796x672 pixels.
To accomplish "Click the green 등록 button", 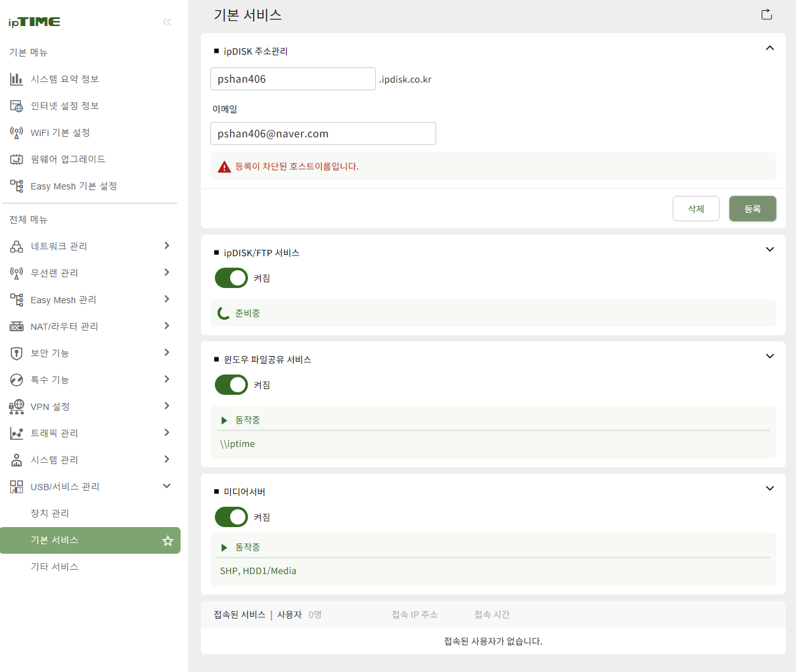I will click(x=753, y=209).
